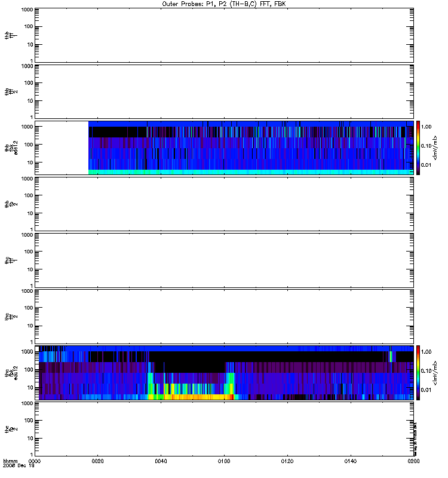The height and width of the screenshot is (478, 448).
Task: Click the mV/m units label beside thb colorbar
Action: pyautogui.click(x=435, y=148)
